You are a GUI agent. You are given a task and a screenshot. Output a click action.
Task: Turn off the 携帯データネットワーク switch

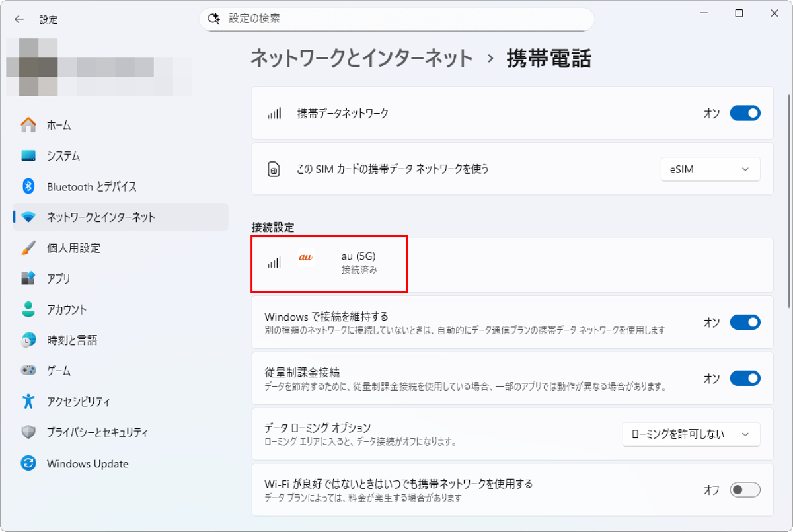pyautogui.click(x=745, y=114)
